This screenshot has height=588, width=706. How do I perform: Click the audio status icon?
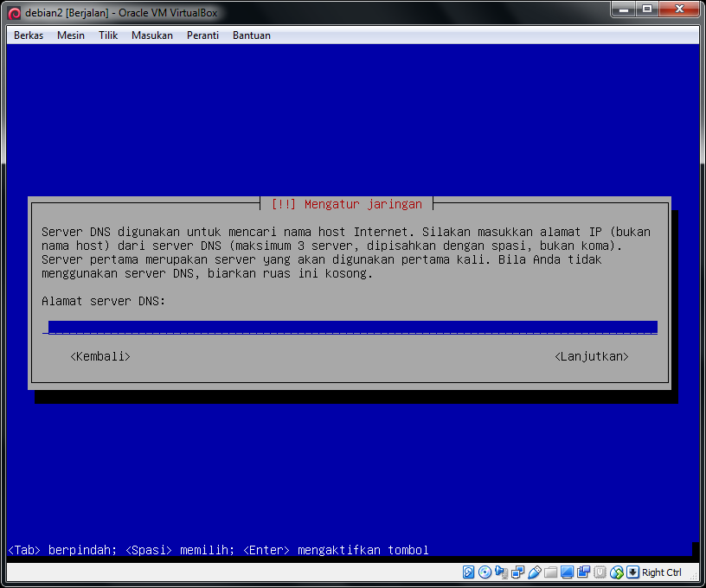click(x=501, y=572)
